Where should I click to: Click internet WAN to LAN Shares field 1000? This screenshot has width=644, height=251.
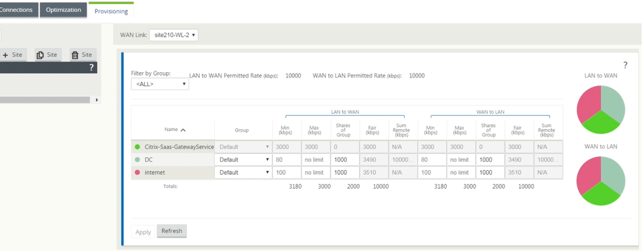coord(491,172)
